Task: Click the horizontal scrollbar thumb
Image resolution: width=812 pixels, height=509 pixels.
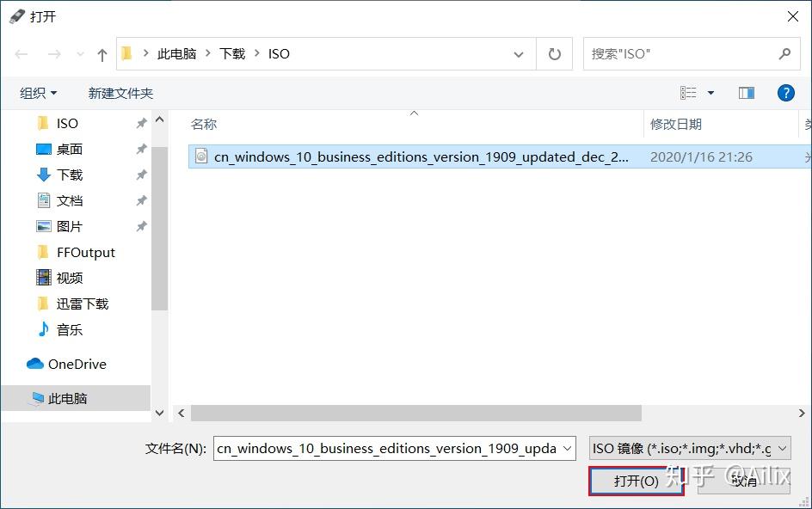Action: (x=416, y=414)
